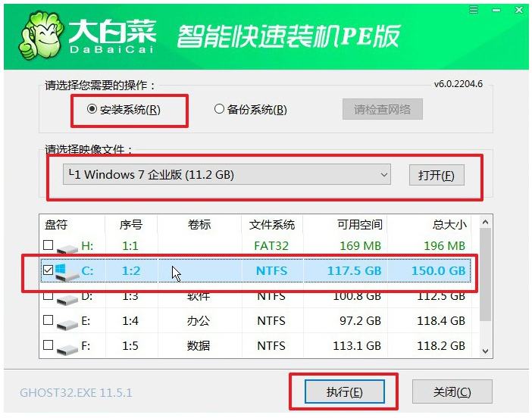This screenshot has height=418, width=532.
Task: Minimize the DaBaiCai installer window
Action: (496, 11)
